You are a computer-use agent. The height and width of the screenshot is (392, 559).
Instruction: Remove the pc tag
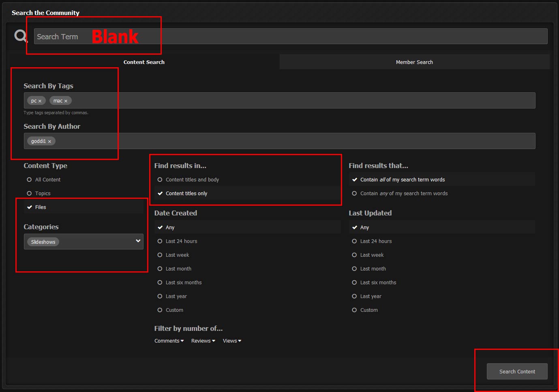pyautogui.click(x=40, y=101)
